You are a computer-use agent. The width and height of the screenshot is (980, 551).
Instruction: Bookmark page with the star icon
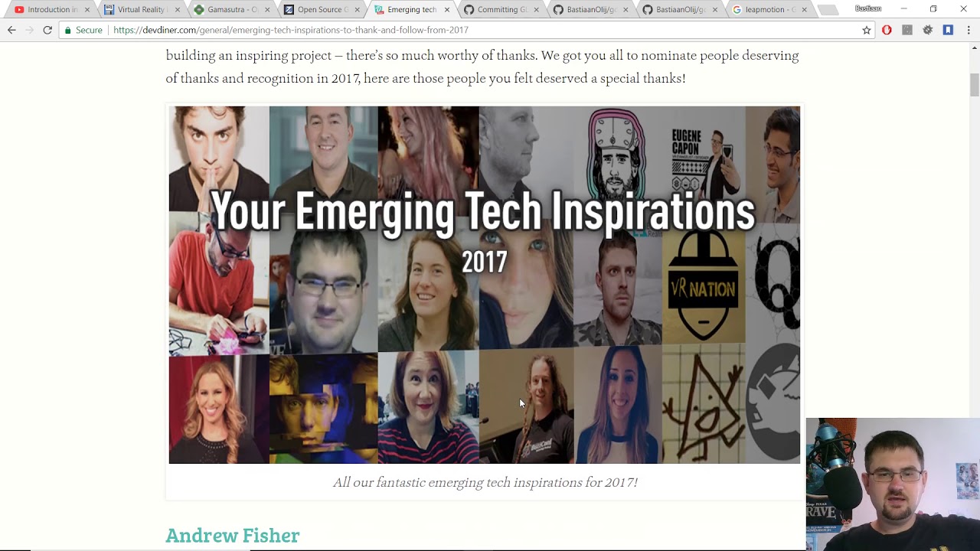coord(867,30)
